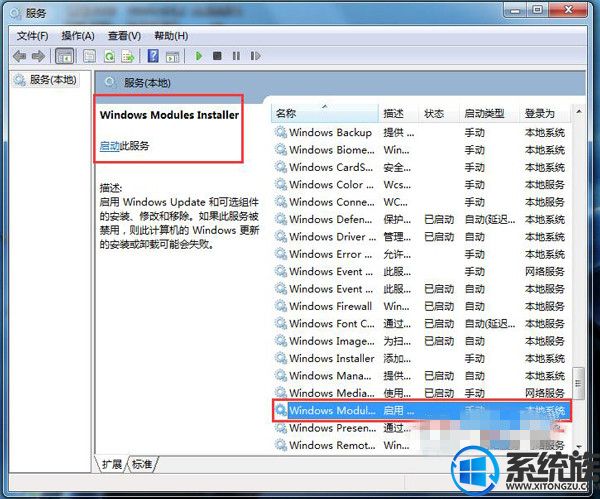Toggle the action pane toolbar icon
The image size is (600, 499).
pos(173,57)
